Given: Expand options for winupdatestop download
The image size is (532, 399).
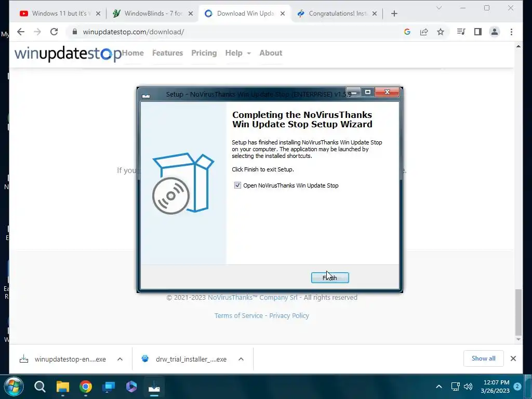Looking at the screenshot, I should (120, 359).
